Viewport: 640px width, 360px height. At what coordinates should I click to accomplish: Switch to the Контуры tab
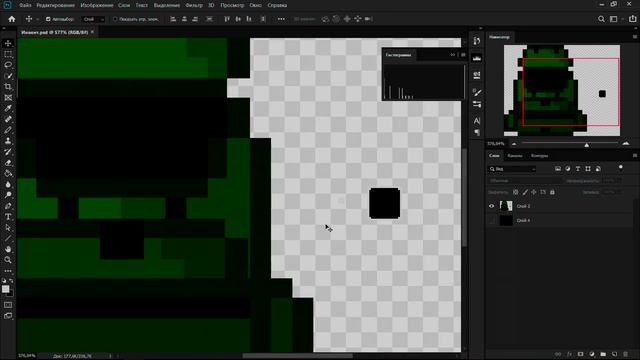click(540, 156)
